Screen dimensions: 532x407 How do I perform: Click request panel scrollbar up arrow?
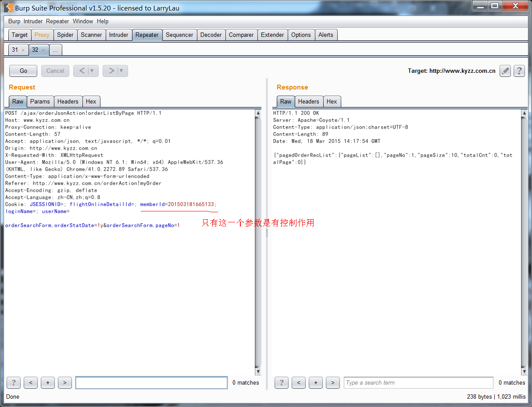point(258,113)
